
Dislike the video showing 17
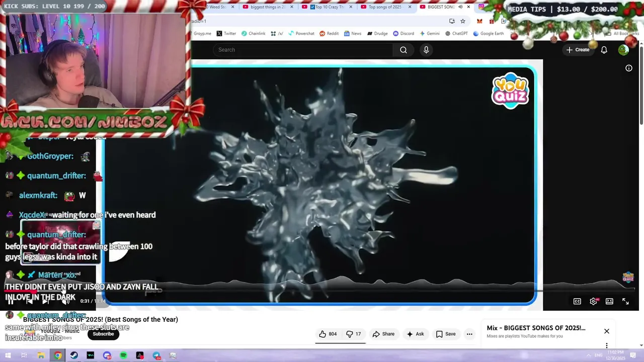click(x=354, y=334)
